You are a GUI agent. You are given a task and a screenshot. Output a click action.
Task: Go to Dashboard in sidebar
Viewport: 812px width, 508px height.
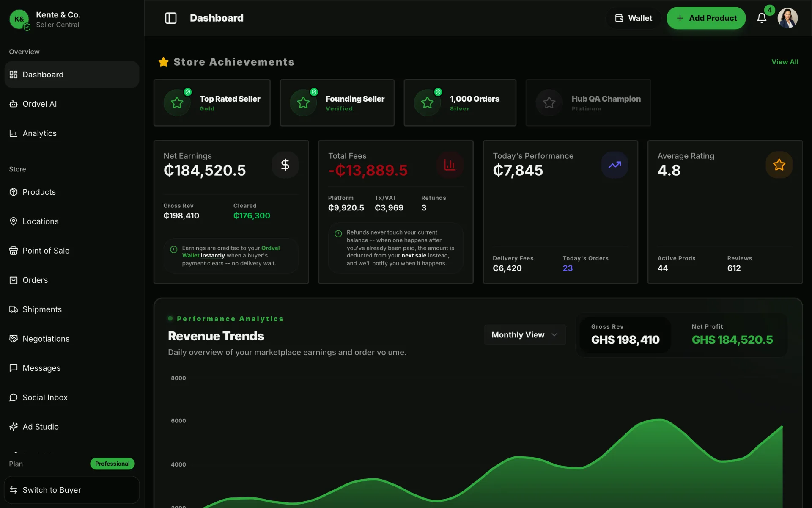tap(72, 75)
